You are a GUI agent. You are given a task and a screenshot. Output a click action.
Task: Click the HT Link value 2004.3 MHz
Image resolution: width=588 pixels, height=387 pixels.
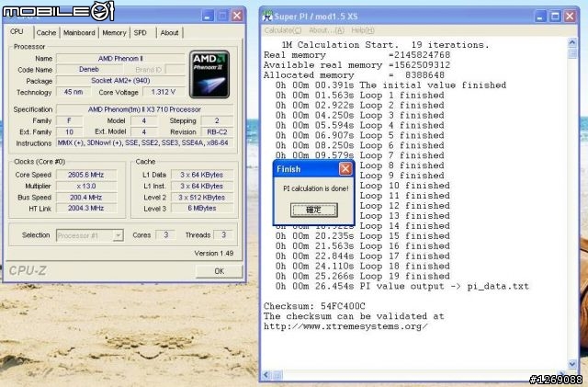point(86,208)
